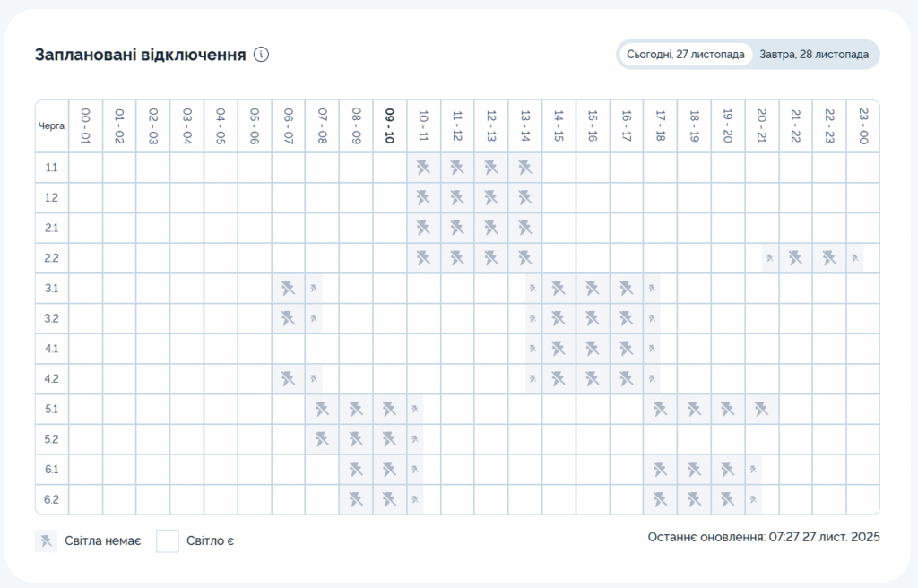Click the row label for queue 6.1

click(x=52, y=470)
